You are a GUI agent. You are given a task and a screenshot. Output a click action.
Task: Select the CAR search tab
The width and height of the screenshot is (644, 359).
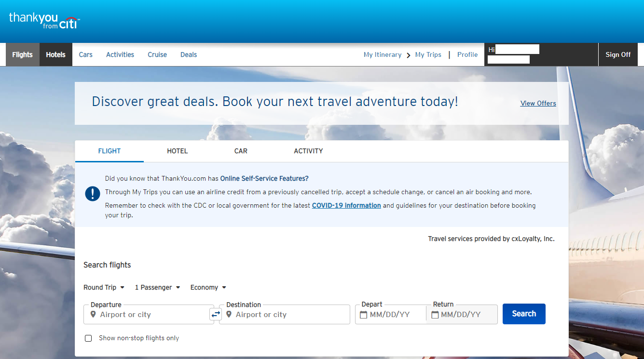point(241,151)
